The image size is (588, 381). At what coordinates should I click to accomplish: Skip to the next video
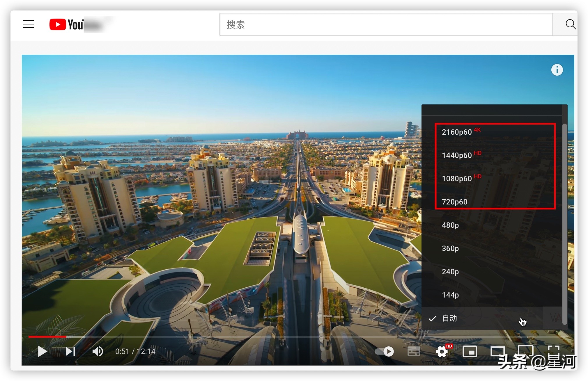(70, 351)
